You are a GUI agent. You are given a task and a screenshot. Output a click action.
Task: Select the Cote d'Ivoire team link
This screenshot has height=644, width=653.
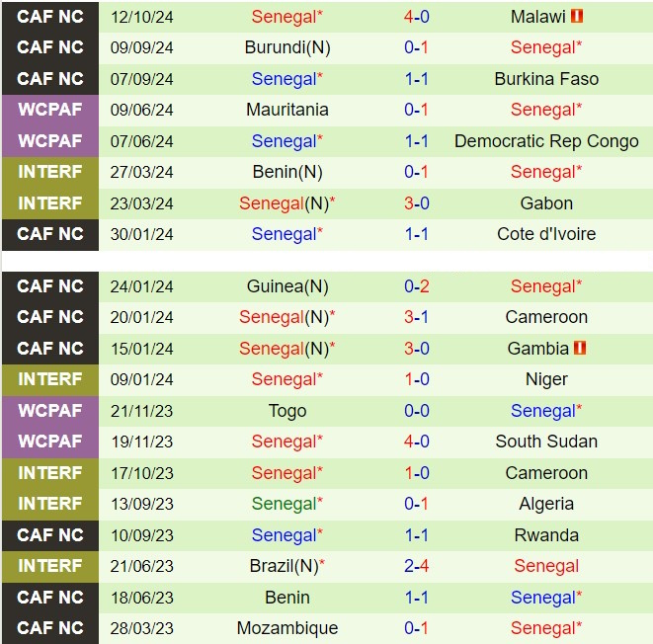pyautogui.click(x=546, y=234)
